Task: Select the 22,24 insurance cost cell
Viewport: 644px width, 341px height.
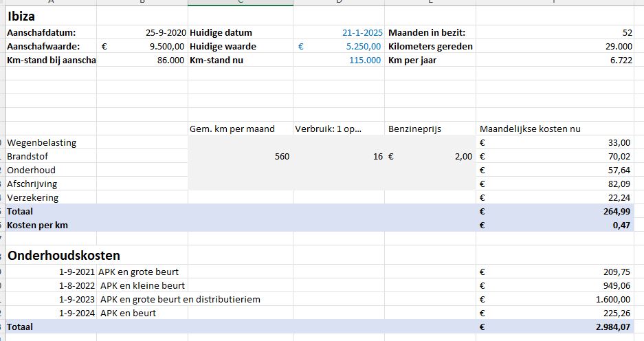Action: [555, 197]
